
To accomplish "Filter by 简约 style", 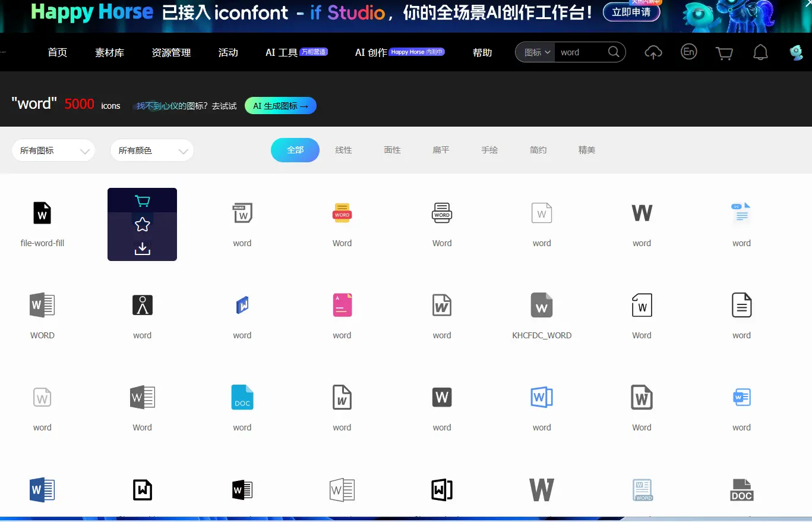I will [538, 150].
